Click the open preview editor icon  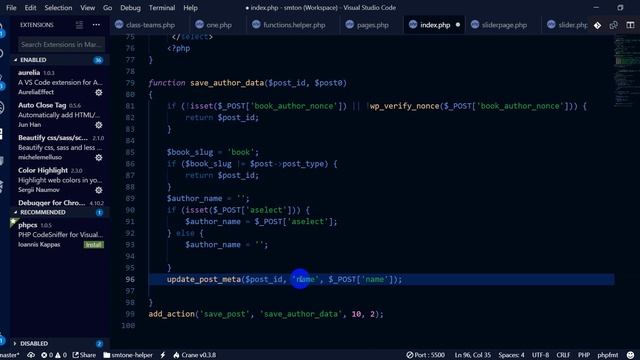(x=613, y=25)
